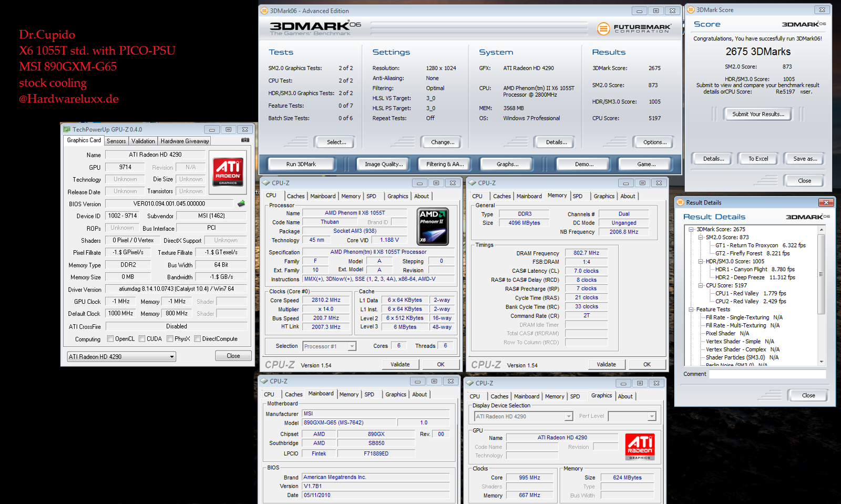Enable the CUDA checkbox
841x504 pixels.
[x=142, y=339]
